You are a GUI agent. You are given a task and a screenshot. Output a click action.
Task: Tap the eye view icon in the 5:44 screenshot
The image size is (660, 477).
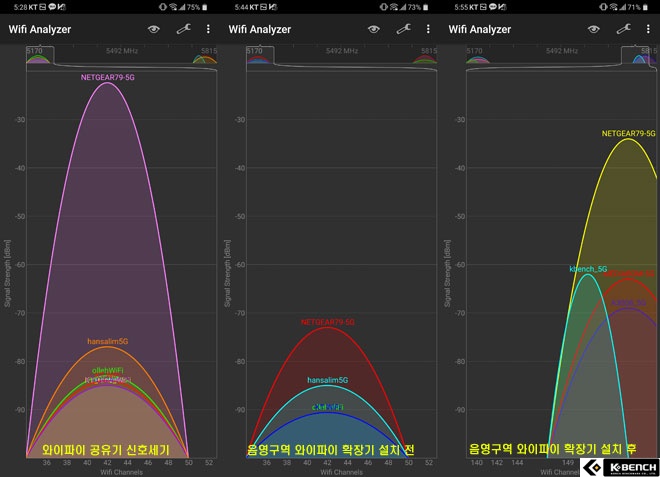374,29
